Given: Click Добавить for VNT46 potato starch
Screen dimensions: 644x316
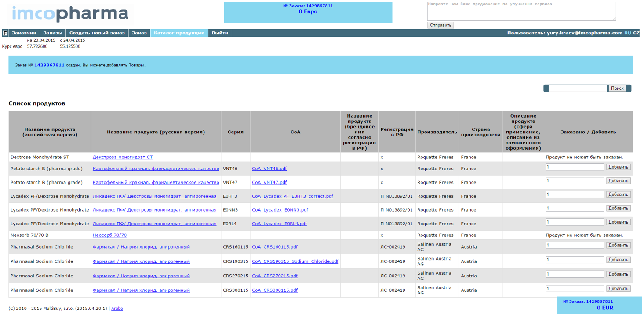Looking at the screenshot, I should pyautogui.click(x=619, y=167).
